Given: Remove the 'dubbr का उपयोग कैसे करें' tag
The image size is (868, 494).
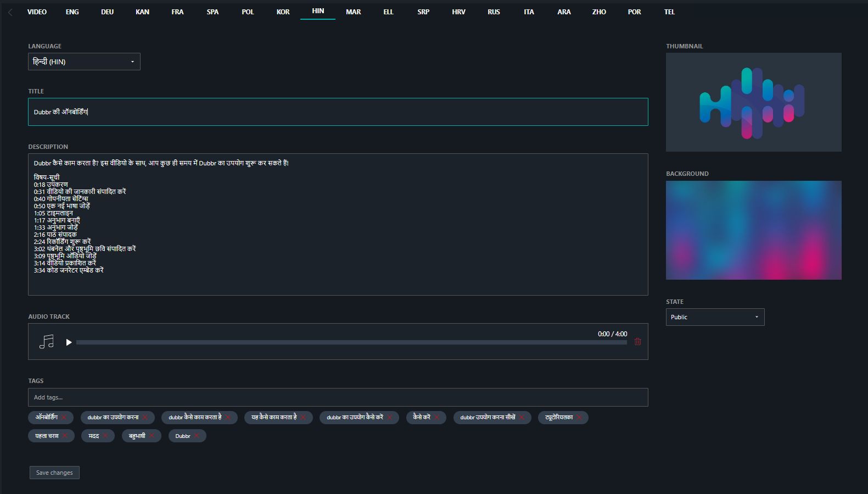Looking at the screenshot, I should click(389, 418).
